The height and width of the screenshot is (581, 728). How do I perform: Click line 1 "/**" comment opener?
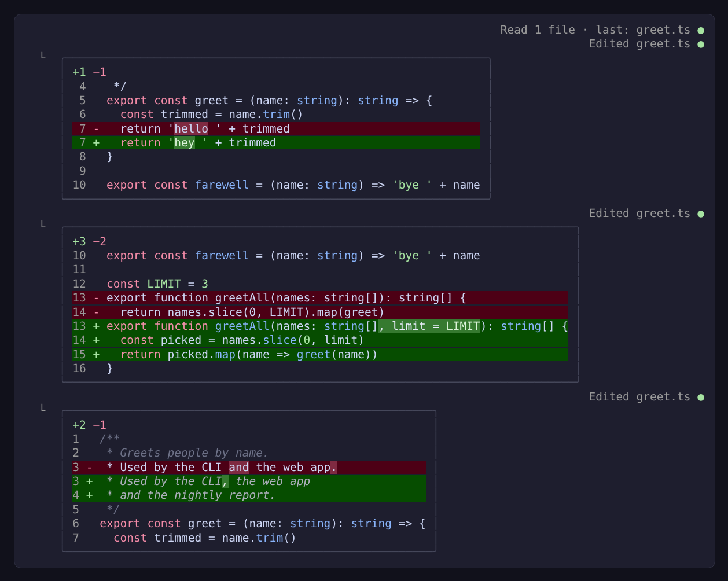click(x=110, y=439)
